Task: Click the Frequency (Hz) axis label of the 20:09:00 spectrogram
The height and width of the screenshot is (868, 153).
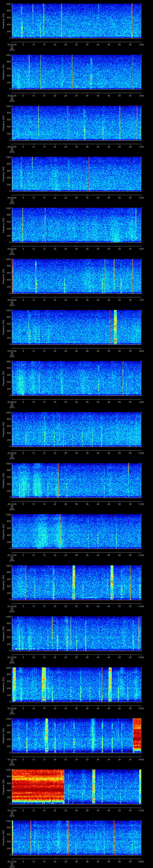Action: [3, 429]
